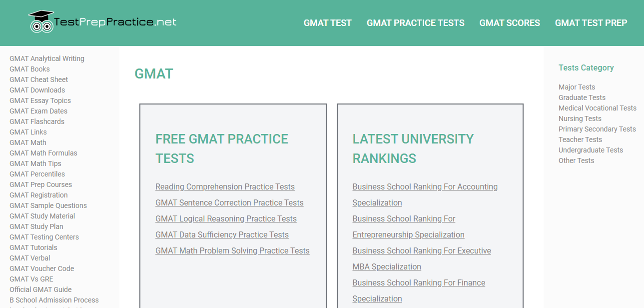Open Reading Comprehension Practice Tests link

(x=225, y=186)
